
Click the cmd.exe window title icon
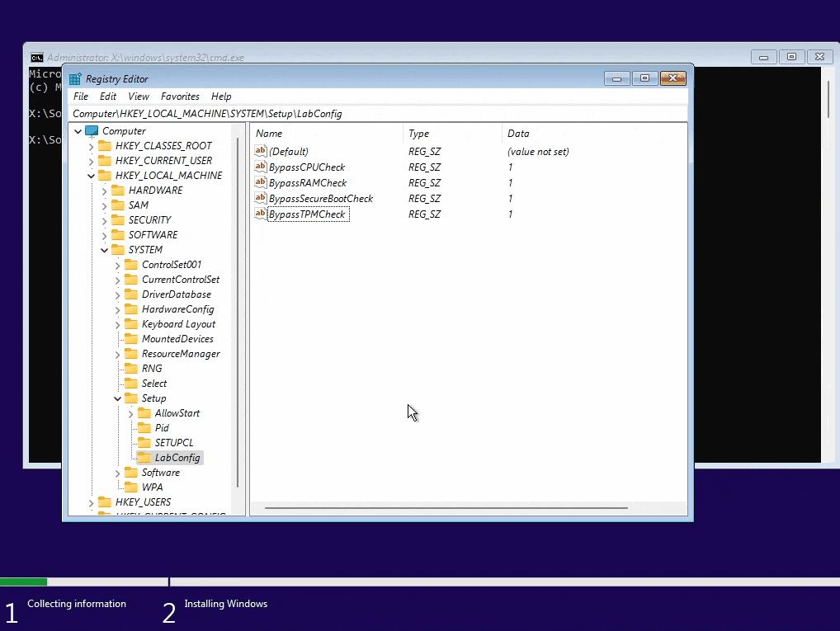click(37, 57)
